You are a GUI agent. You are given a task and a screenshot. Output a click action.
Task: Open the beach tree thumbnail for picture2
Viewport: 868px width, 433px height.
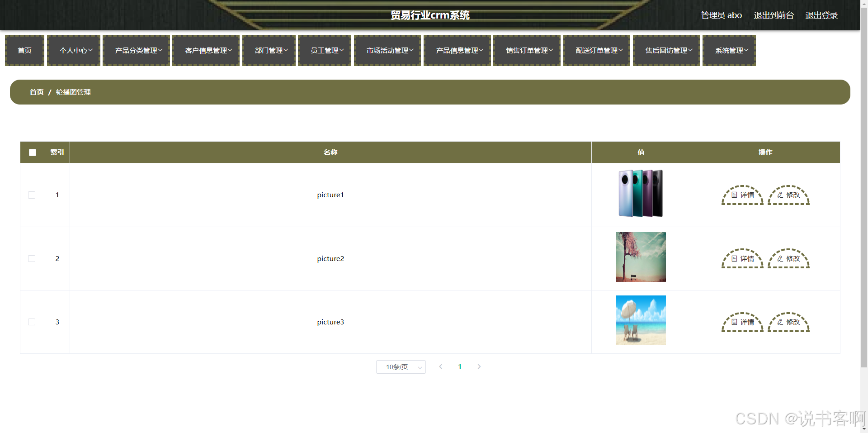[641, 257]
